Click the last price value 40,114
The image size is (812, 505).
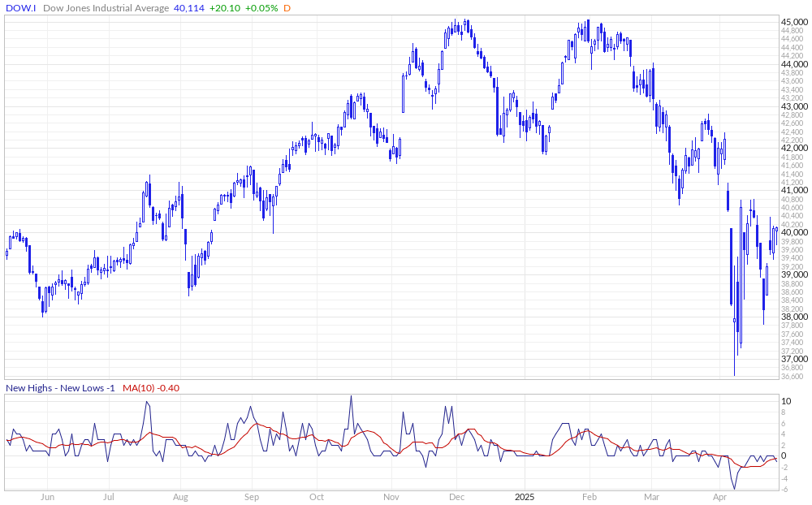tap(191, 8)
